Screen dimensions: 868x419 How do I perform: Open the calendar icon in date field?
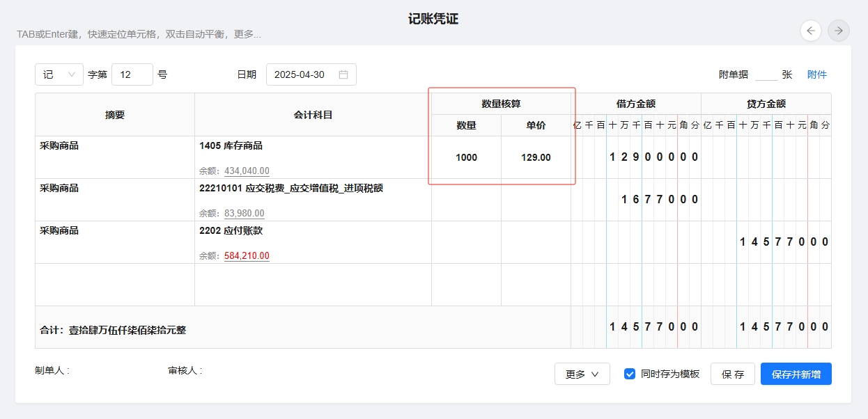(343, 74)
